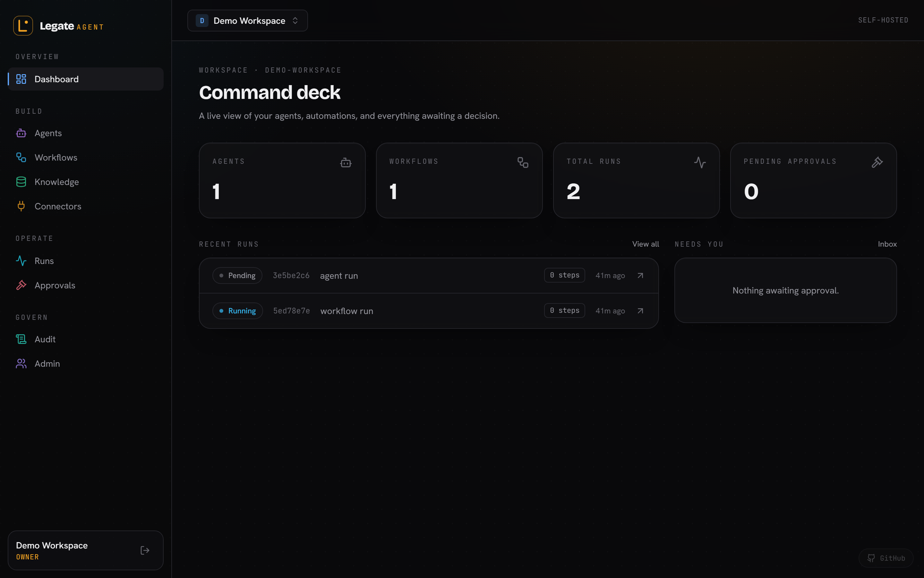924x578 pixels.
Task: Open the Inbox link
Action: click(x=887, y=244)
